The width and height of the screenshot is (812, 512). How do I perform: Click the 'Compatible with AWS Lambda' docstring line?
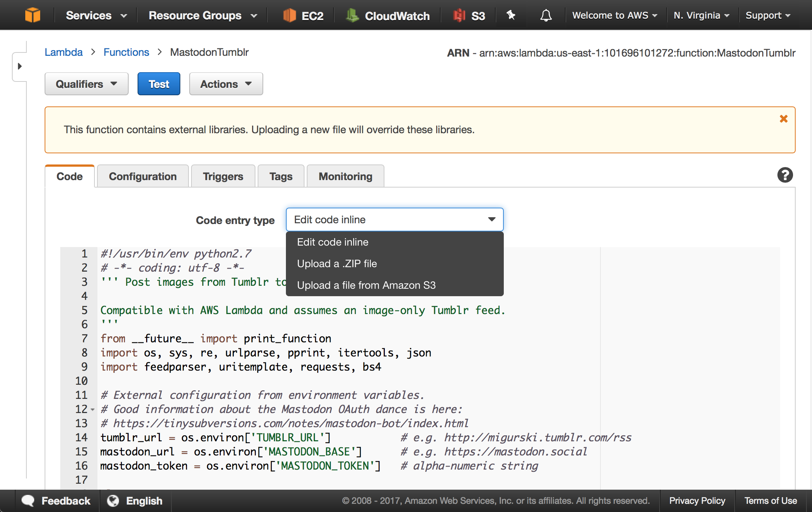[x=303, y=310]
